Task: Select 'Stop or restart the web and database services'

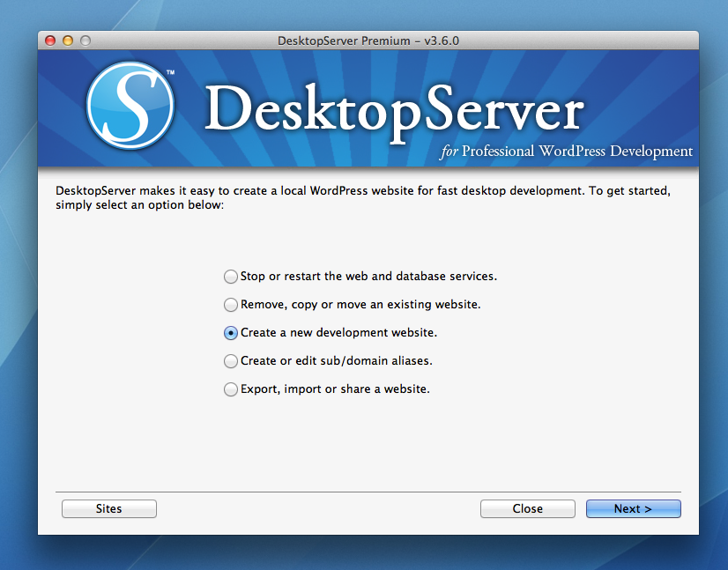Action: click(231, 277)
